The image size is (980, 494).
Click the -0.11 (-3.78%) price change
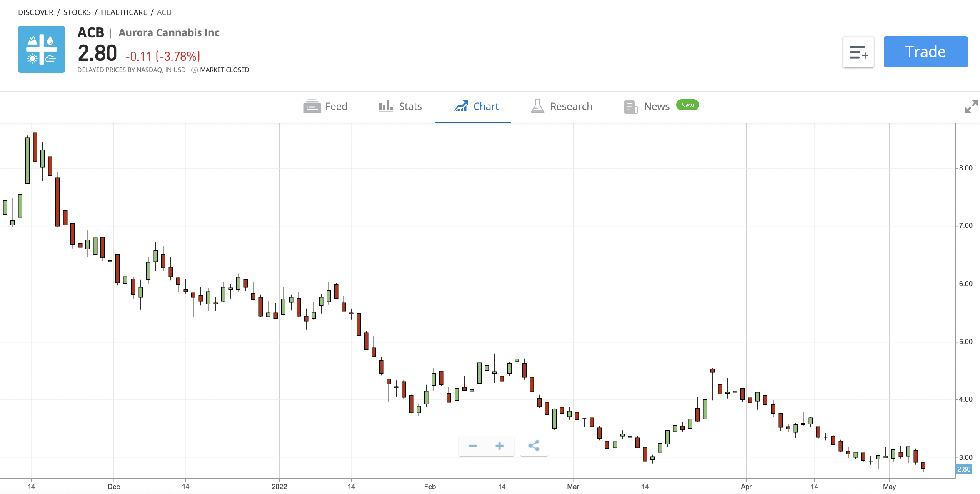[x=162, y=56]
